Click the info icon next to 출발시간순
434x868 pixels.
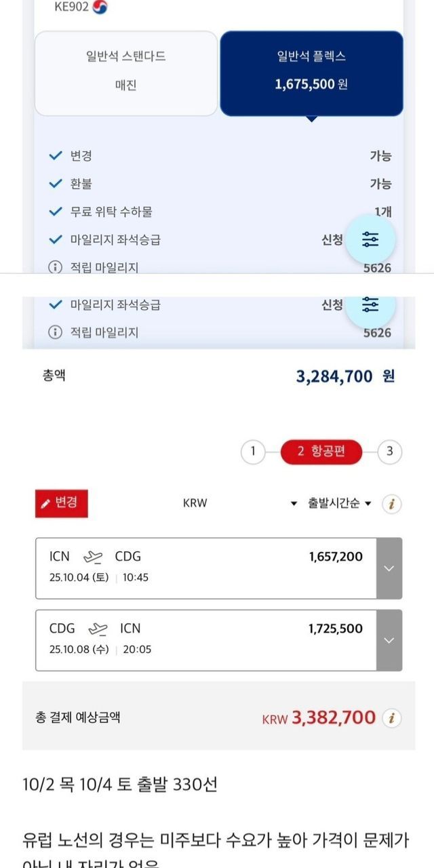coord(391,504)
